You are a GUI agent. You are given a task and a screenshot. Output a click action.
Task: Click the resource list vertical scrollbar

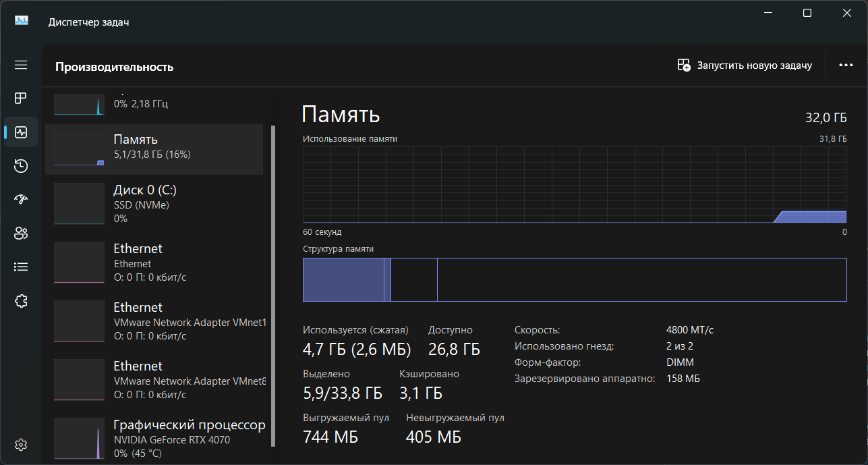(273, 285)
